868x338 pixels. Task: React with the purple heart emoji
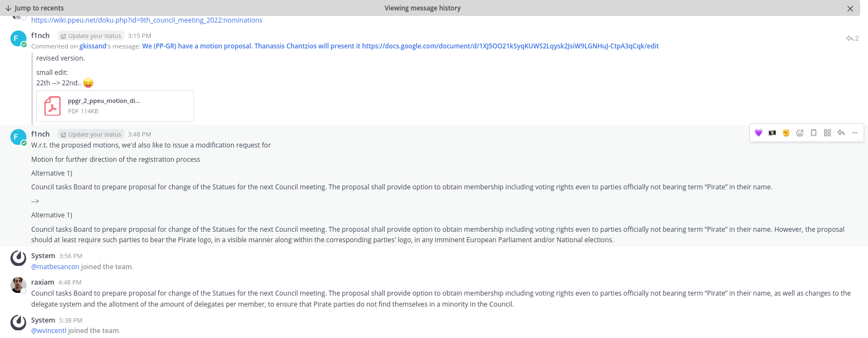coord(759,133)
